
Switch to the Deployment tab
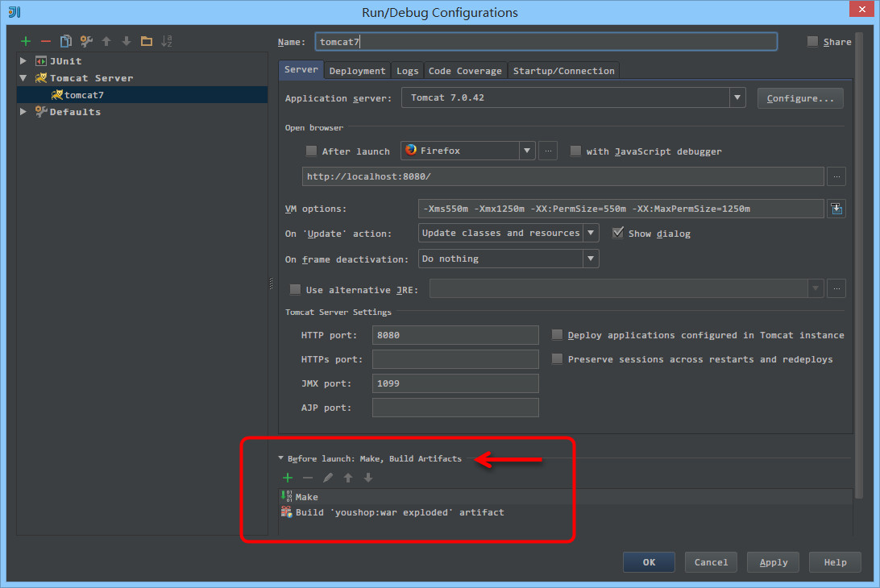pyautogui.click(x=357, y=71)
